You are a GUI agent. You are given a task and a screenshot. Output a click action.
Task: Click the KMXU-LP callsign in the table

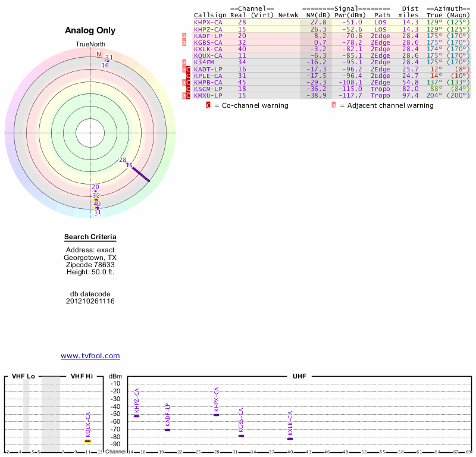click(x=208, y=95)
